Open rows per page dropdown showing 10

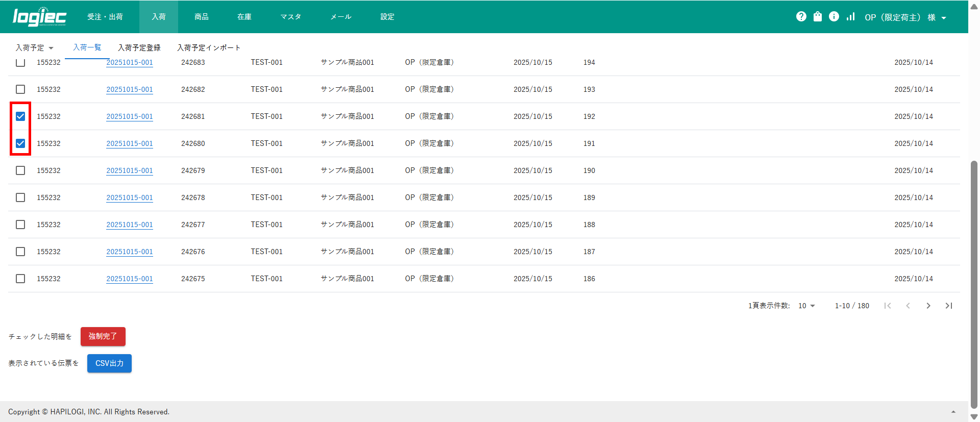[806, 306]
